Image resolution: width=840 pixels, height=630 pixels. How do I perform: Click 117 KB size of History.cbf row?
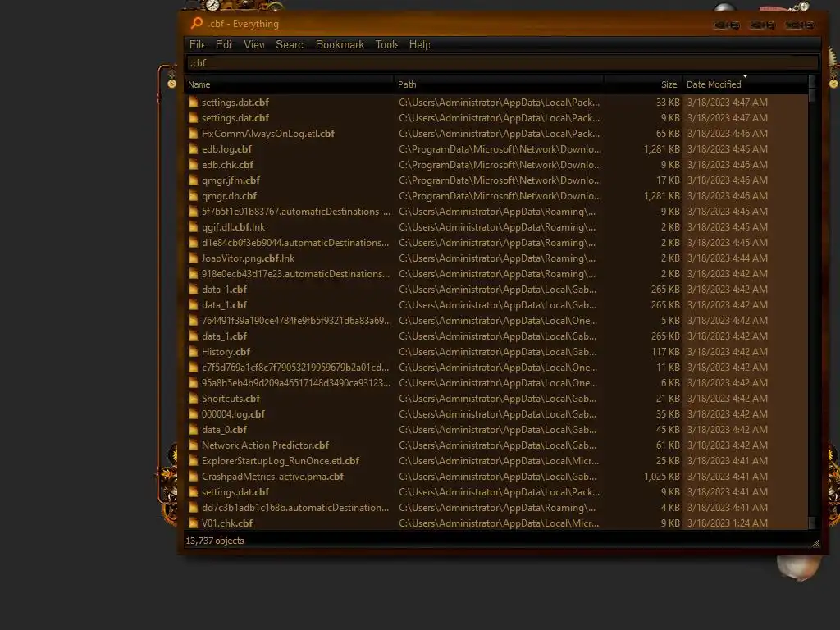[665, 352]
